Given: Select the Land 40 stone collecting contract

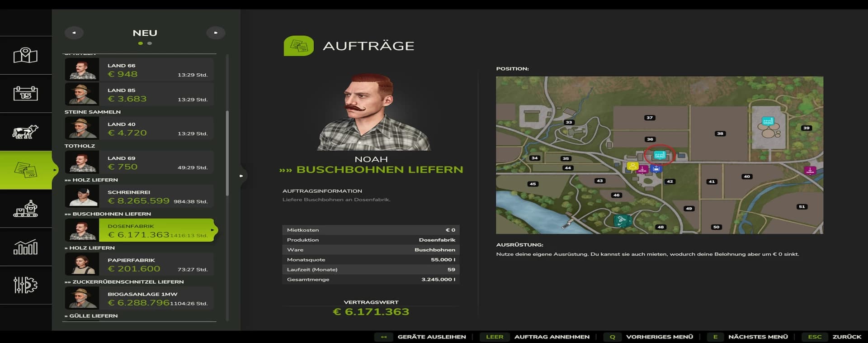Looking at the screenshot, I should tap(139, 129).
